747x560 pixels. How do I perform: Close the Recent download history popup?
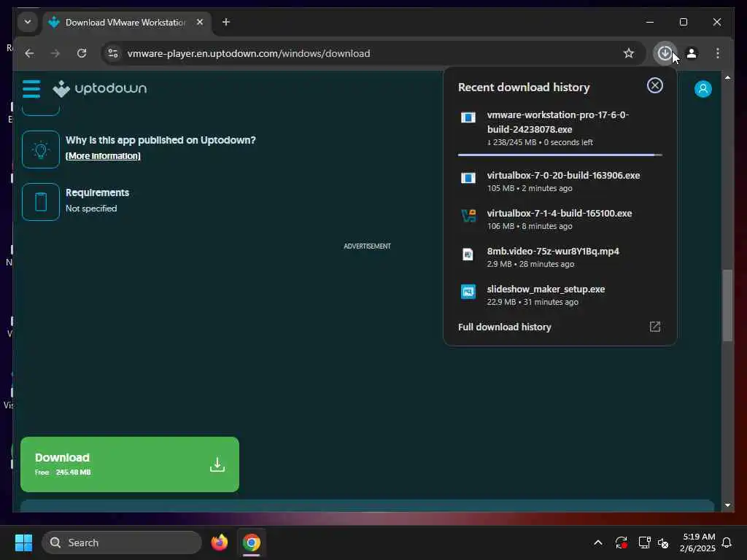pos(654,86)
